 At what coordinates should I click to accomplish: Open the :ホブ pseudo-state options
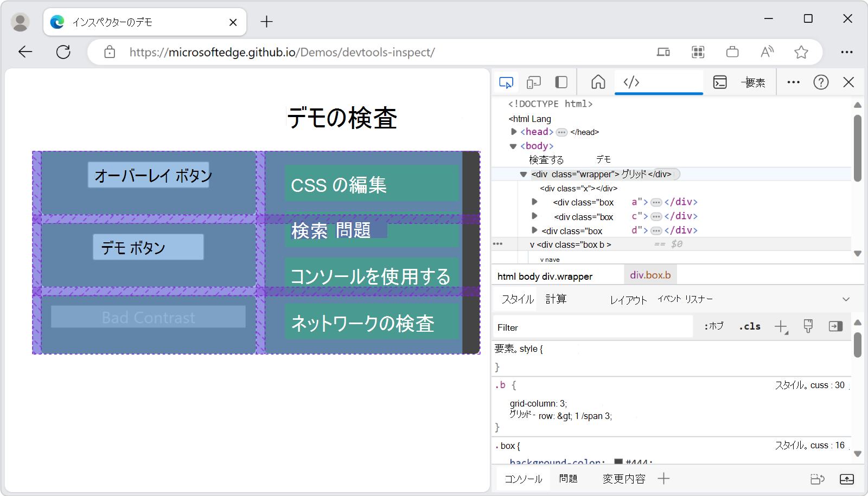click(714, 326)
